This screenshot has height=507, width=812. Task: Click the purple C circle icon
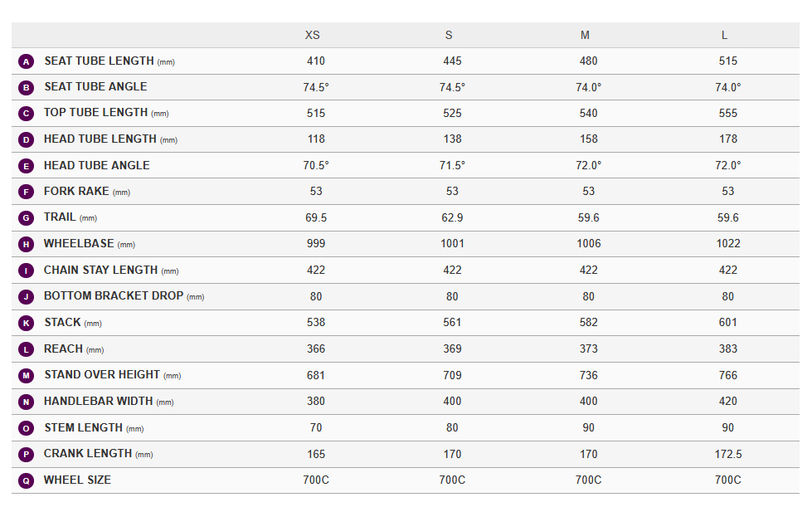coord(27,114)
